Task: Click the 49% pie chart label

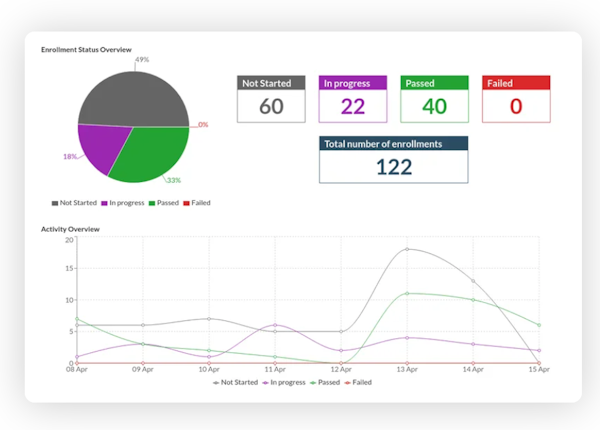Action: [x=142, y=60]
